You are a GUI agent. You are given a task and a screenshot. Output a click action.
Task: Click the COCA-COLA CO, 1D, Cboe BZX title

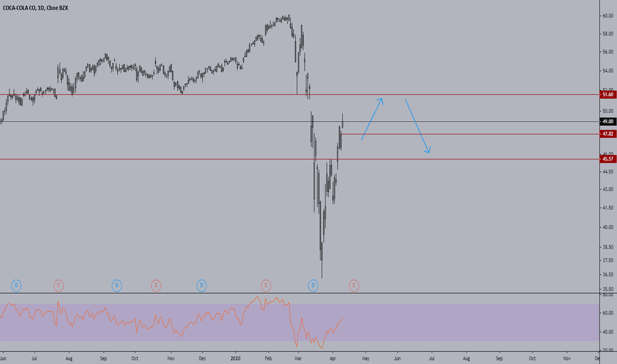click(x=35, y=8)
